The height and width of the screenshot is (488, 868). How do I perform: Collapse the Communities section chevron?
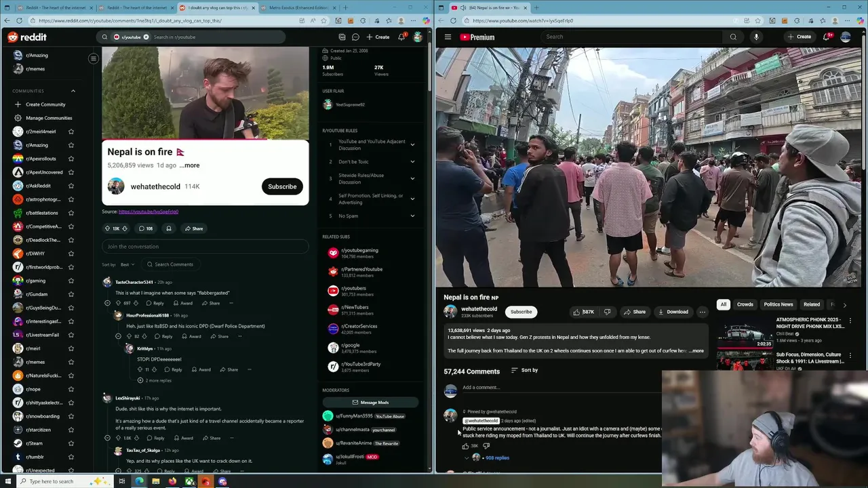pyautogui.click(x=73, y=91)
